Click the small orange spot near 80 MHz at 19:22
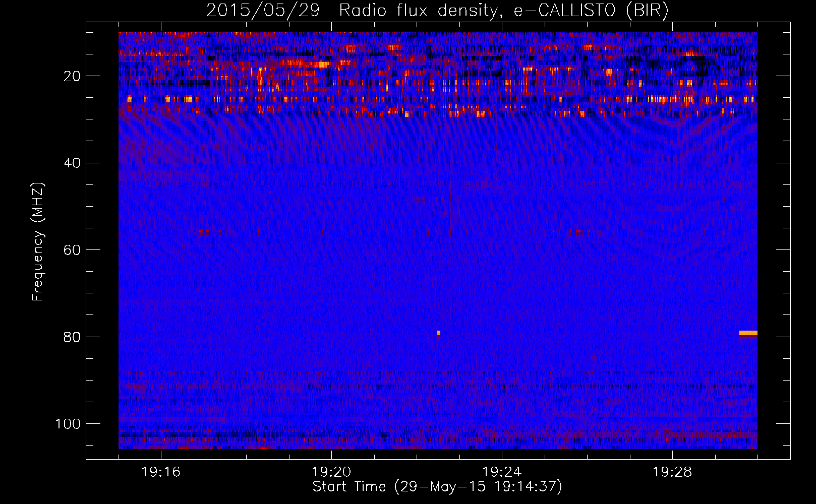The width and height of the screenshot is (816, 504). (439, 333)
